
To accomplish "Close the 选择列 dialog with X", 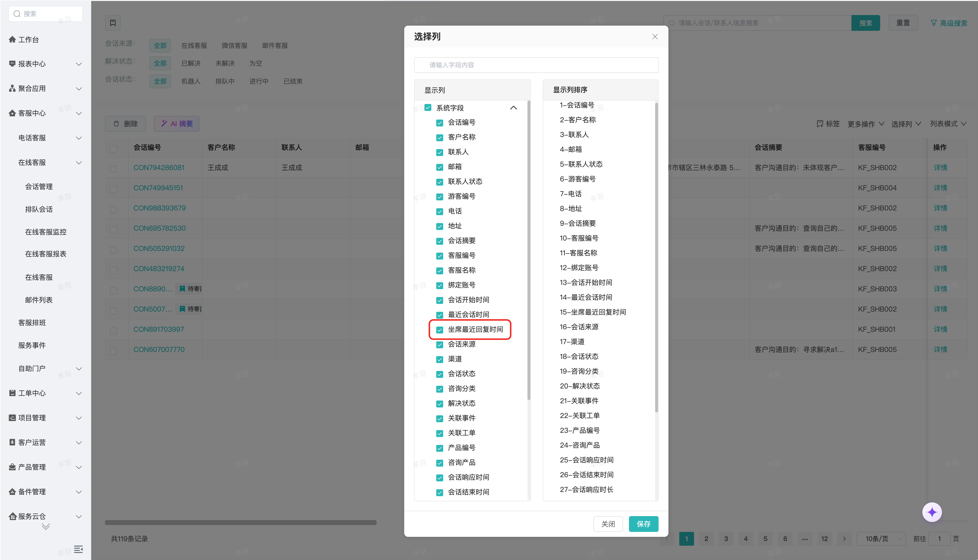I will coord(655,36).
